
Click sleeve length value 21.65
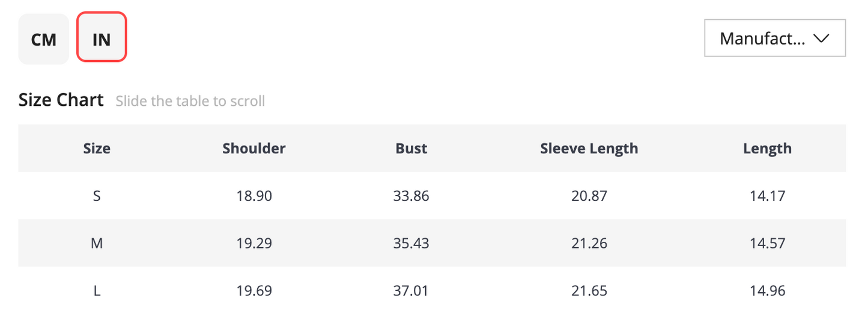[589, 291]
